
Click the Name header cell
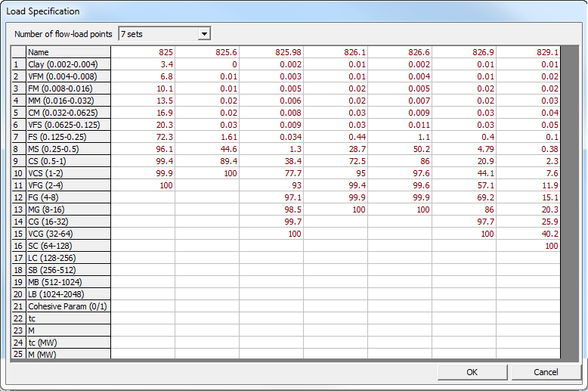pos(68,52)
